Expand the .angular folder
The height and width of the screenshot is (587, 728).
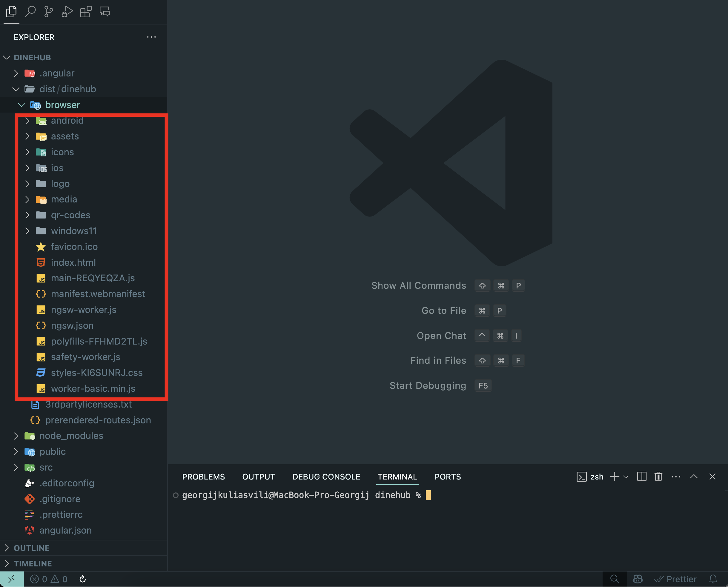tap(84, 73)
